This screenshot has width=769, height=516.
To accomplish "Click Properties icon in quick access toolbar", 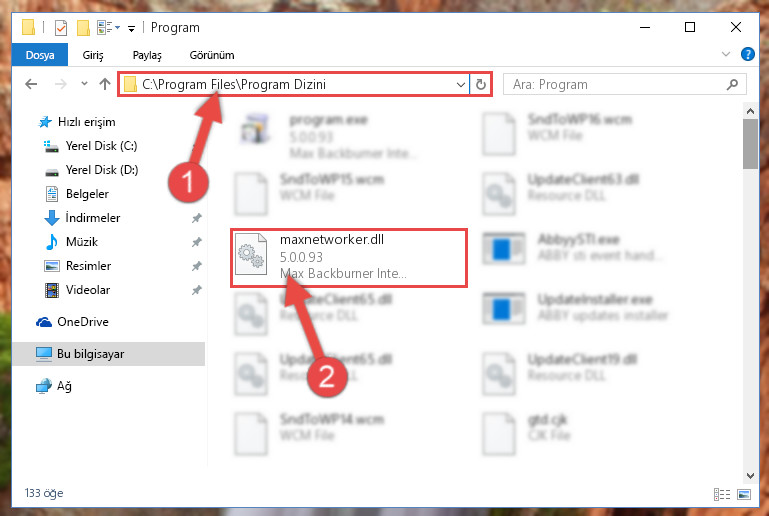I will click(x=61, y=27).
